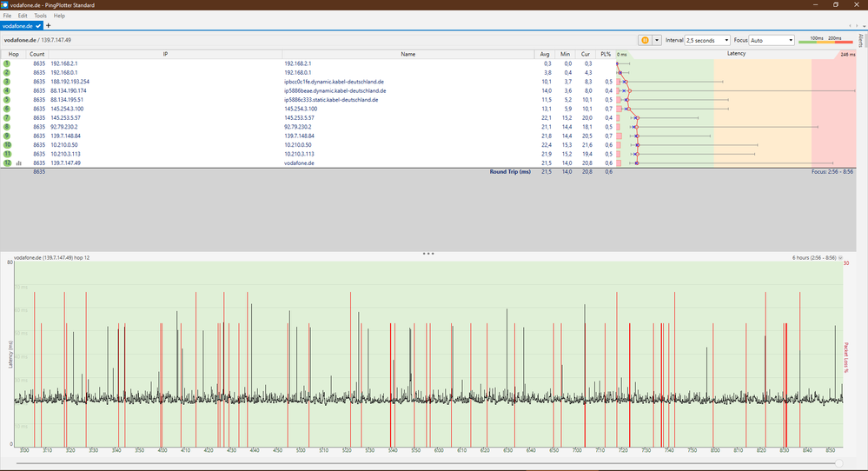Toggle the timeline graph icon on hop 12

pyautogui.click(x=18, y=163)
